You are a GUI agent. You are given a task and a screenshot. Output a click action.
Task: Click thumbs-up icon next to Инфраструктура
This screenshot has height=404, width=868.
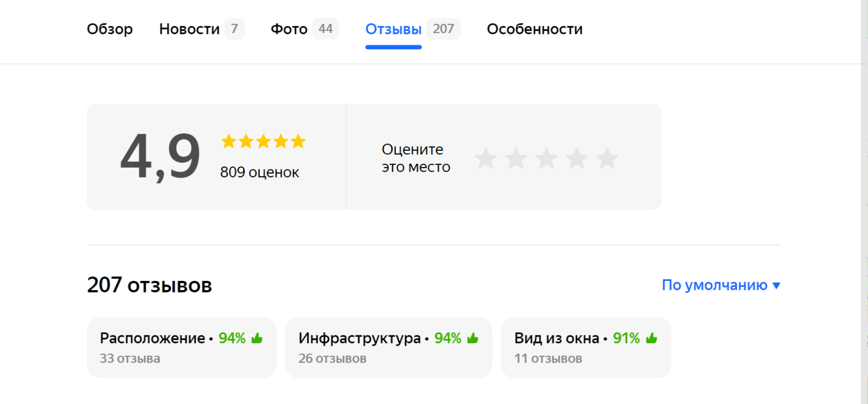472,338
